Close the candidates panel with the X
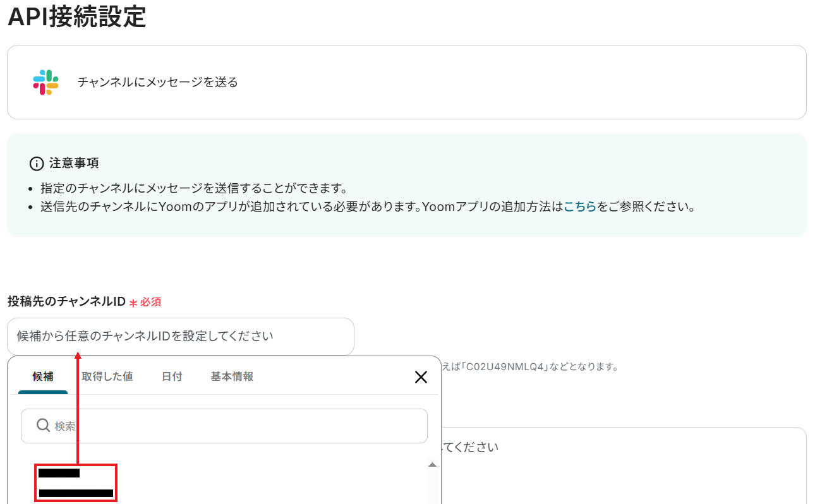 pos(421,377)
